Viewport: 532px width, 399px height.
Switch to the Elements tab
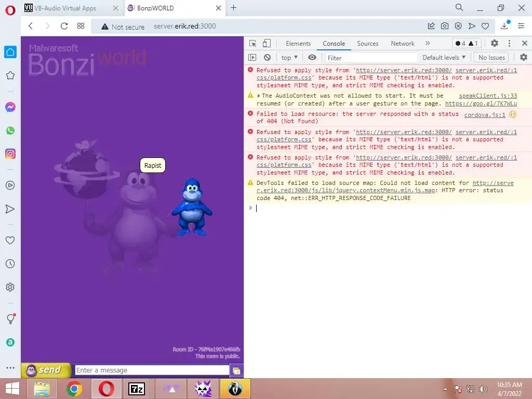(x=298, y=44)
